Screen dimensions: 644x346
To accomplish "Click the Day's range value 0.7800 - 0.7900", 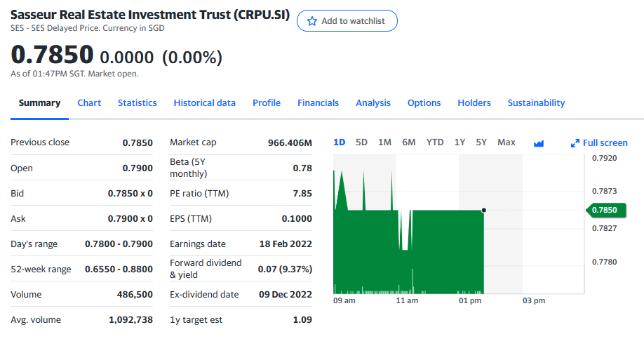I will pos(119,244).
